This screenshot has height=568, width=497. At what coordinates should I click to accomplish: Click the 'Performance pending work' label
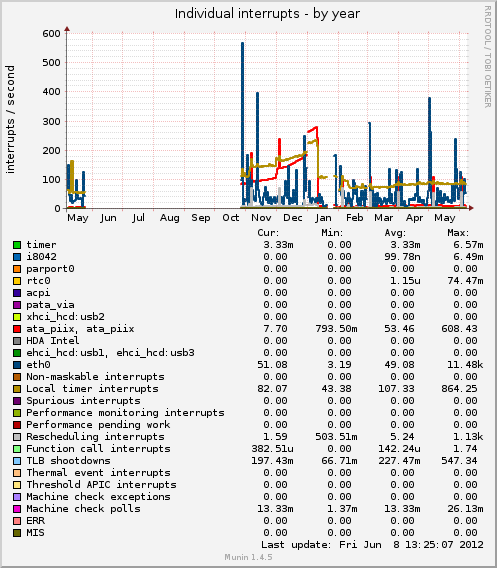click(x=98, y=425)
